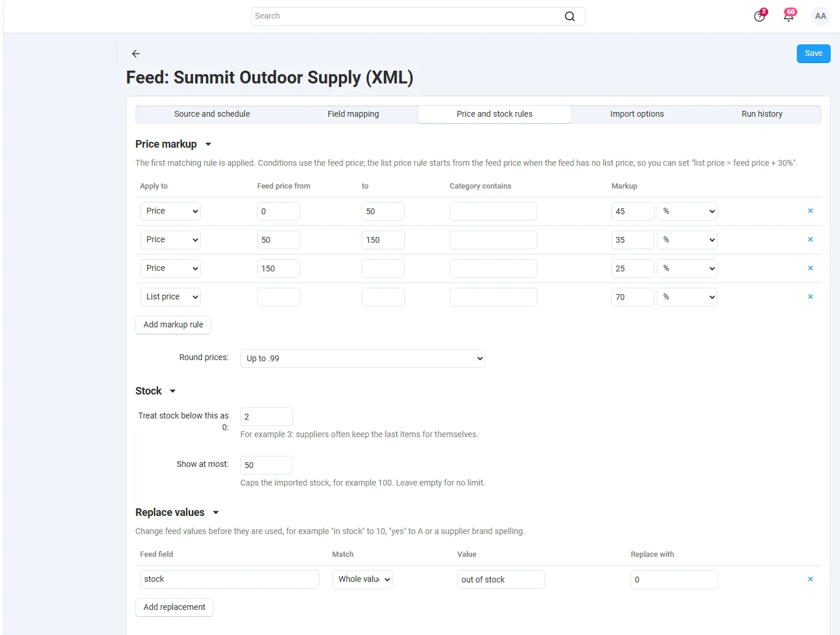
Task: Select the Price and stock rules tab
Action: coord(495,114)
